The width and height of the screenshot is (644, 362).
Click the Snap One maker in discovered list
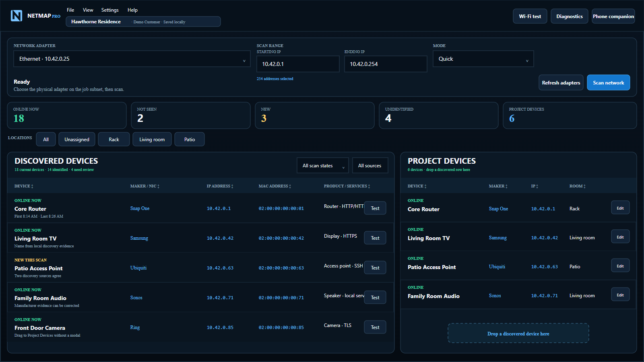coord(140,208)
